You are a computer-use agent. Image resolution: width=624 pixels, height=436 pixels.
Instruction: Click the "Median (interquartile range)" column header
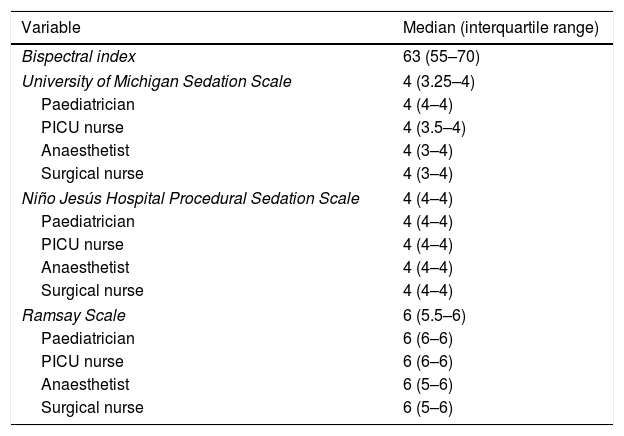499,29
